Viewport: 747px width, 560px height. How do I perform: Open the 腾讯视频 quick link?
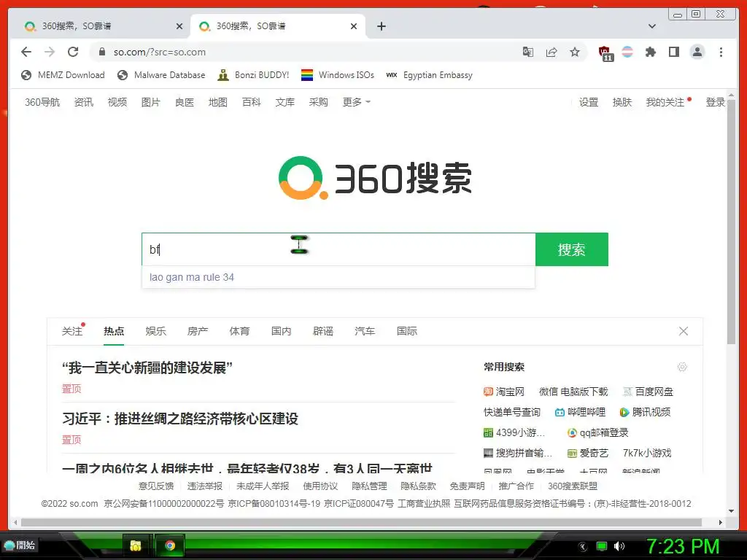(645, 412)
